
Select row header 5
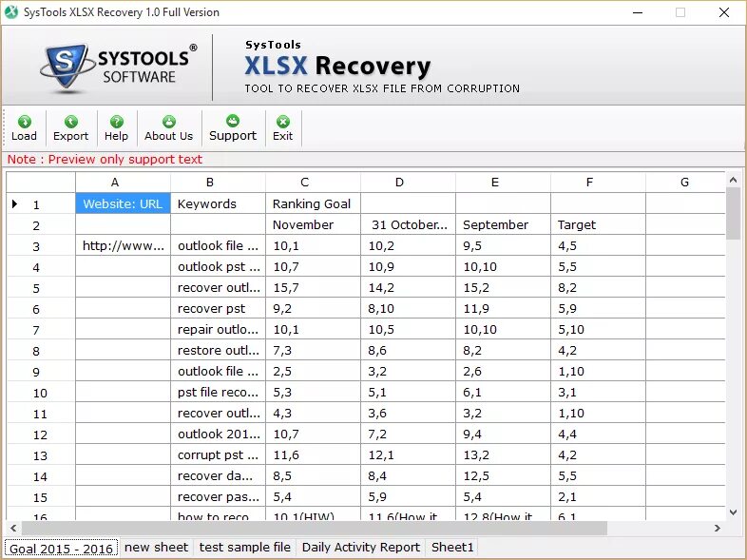click(41, 287)
